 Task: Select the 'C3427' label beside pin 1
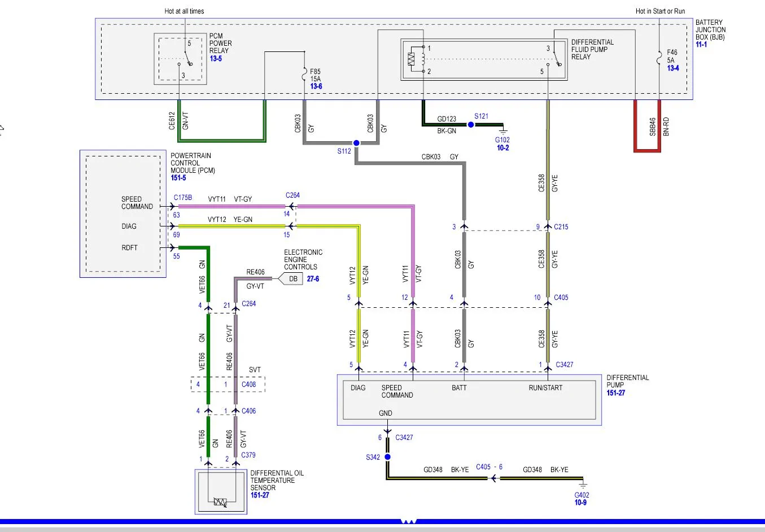point(565,365)
